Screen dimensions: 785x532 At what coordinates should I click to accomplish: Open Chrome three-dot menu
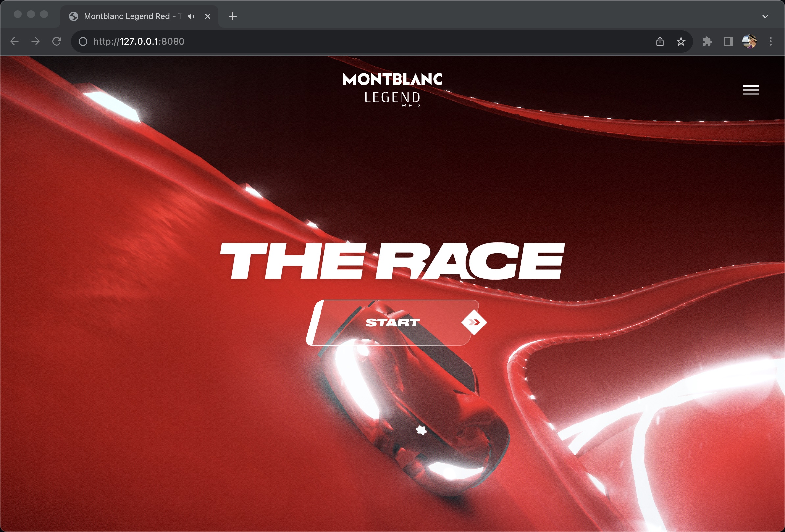(770, 41)
